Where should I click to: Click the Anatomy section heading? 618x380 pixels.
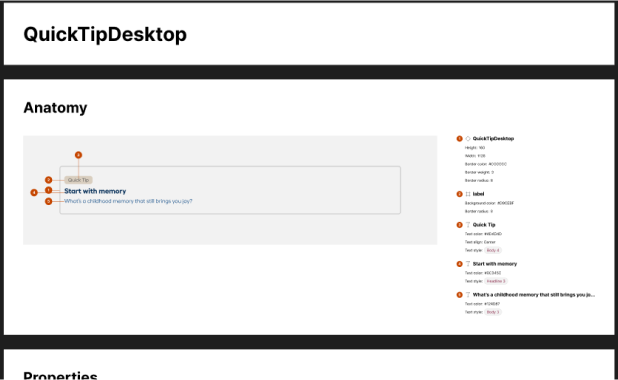[55, 108]
